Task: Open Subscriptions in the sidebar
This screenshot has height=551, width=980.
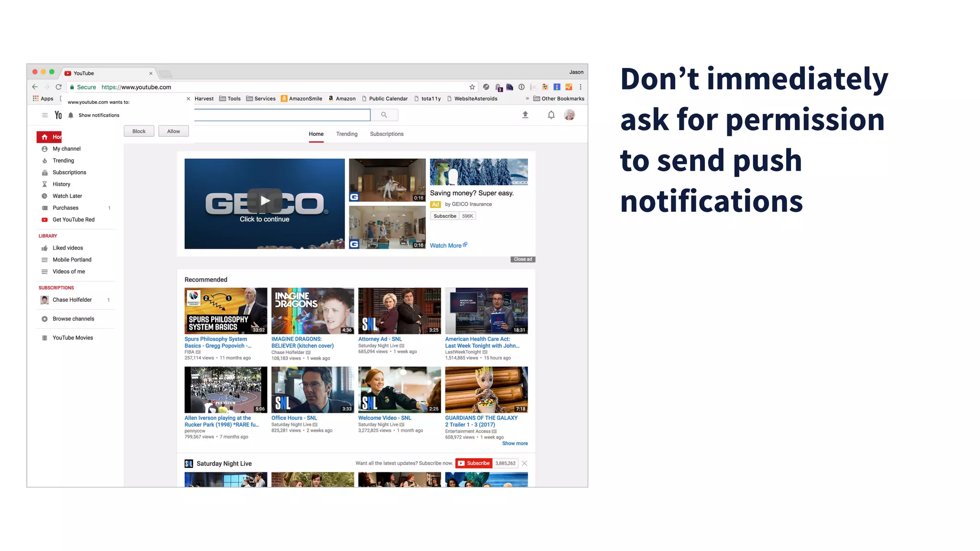Action: (x=69, y=172)
